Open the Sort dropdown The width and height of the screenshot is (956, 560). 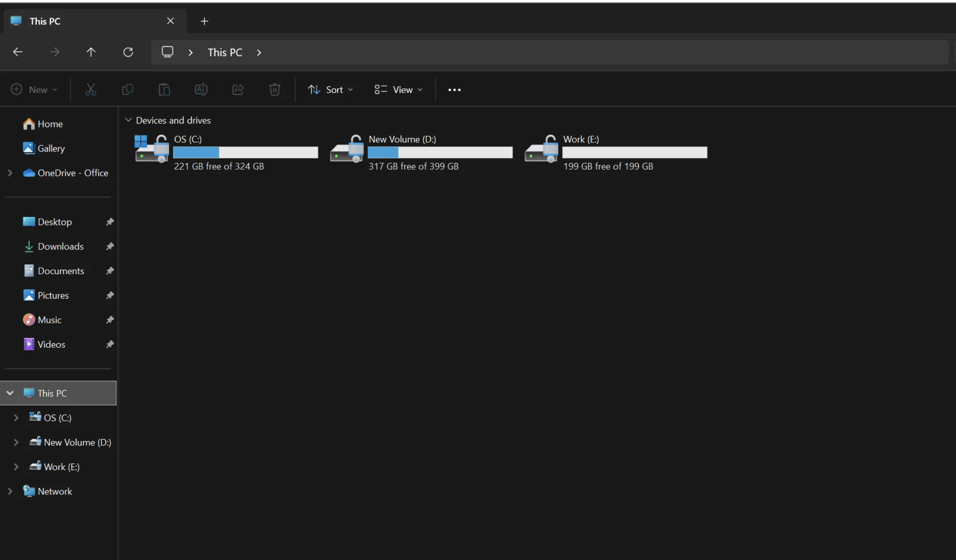(330, 89)
